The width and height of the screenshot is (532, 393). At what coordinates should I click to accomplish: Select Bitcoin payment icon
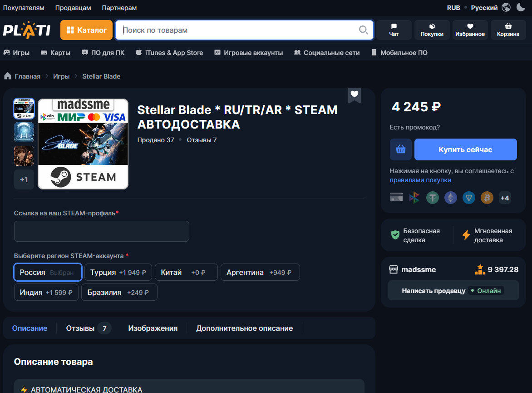click(487, 198)
